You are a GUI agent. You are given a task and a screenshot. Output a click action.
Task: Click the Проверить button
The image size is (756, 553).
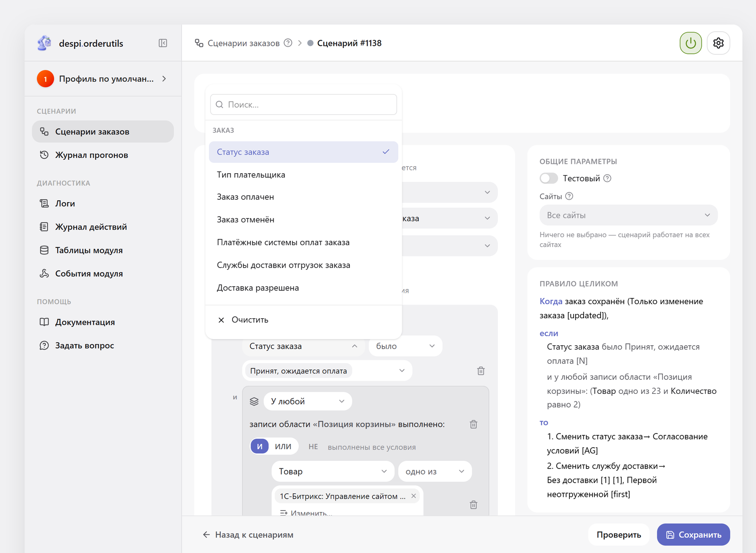coord(619,535)
